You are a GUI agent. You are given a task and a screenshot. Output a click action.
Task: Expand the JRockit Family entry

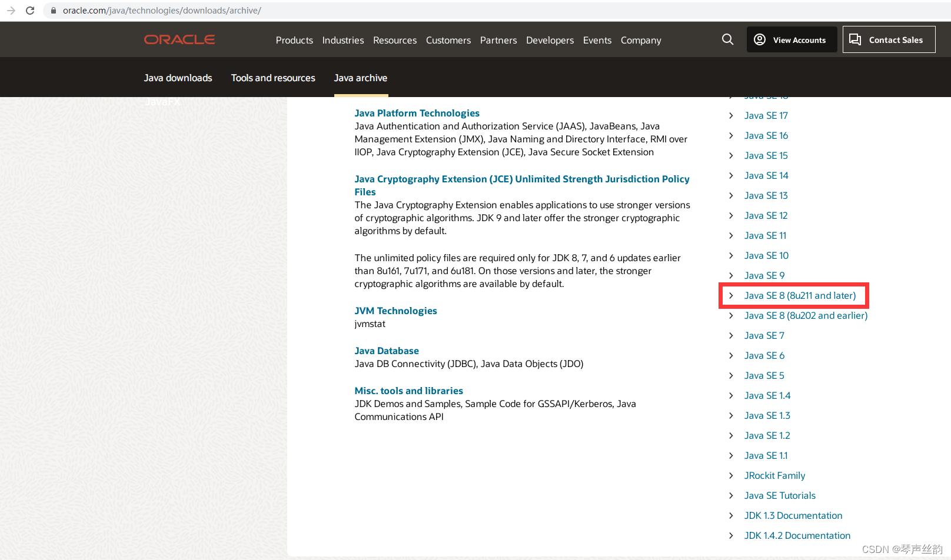(x=774, y=475)
